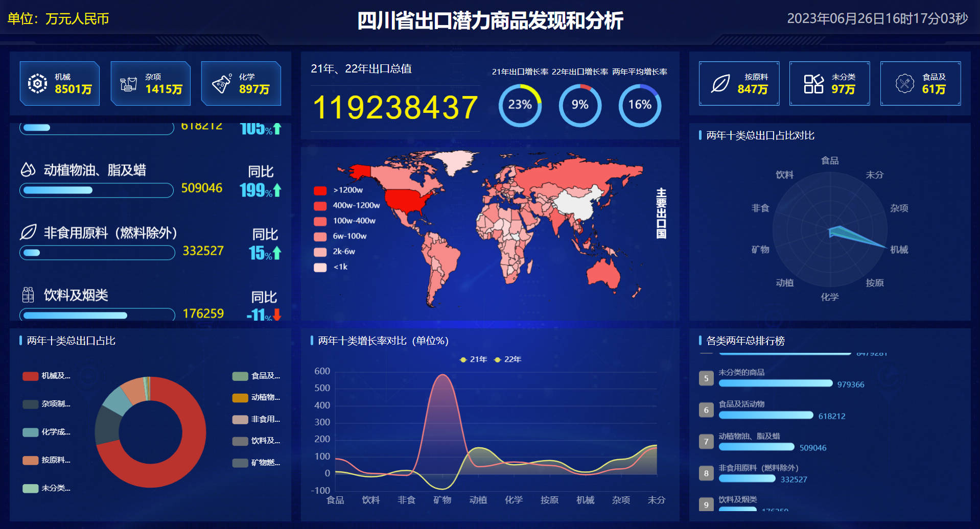The width and height of the screenshot is (980, 529).
Task: Toggle 非食用... legend item in donut chart
Action: coord(256,419)
